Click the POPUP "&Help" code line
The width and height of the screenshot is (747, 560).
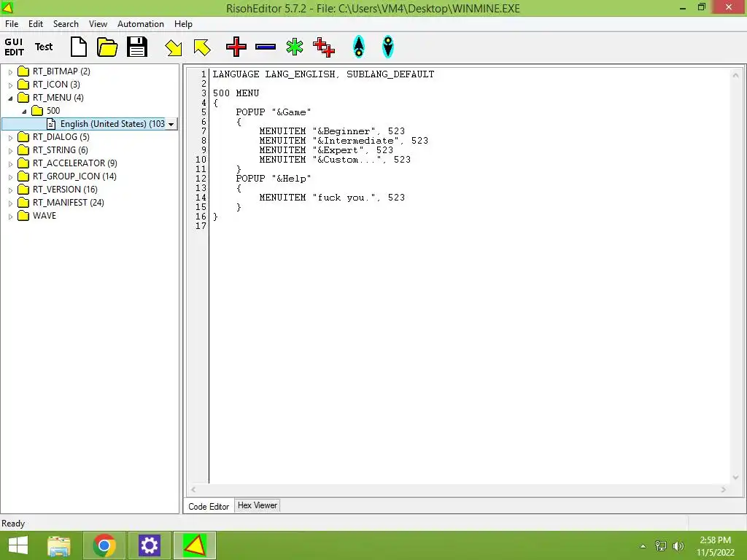274,179
